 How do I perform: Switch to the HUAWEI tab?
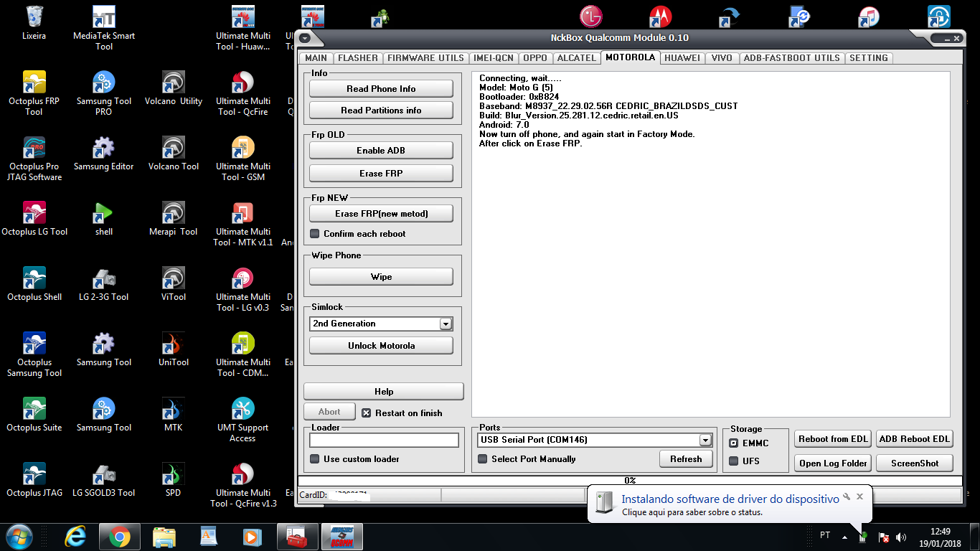(x=682, y=58)
